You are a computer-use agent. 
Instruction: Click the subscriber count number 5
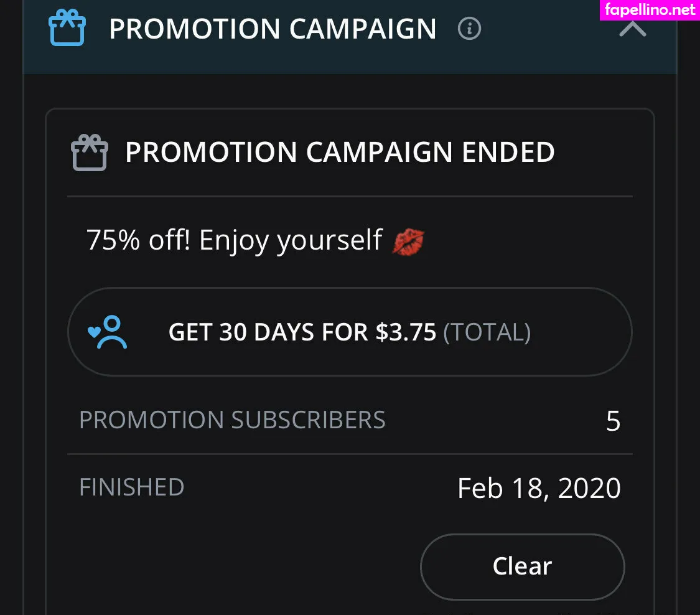tap(613, 421)
